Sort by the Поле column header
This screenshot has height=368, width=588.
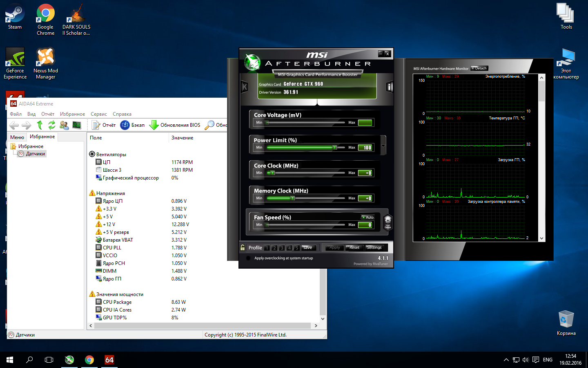[x=128, y=138]
